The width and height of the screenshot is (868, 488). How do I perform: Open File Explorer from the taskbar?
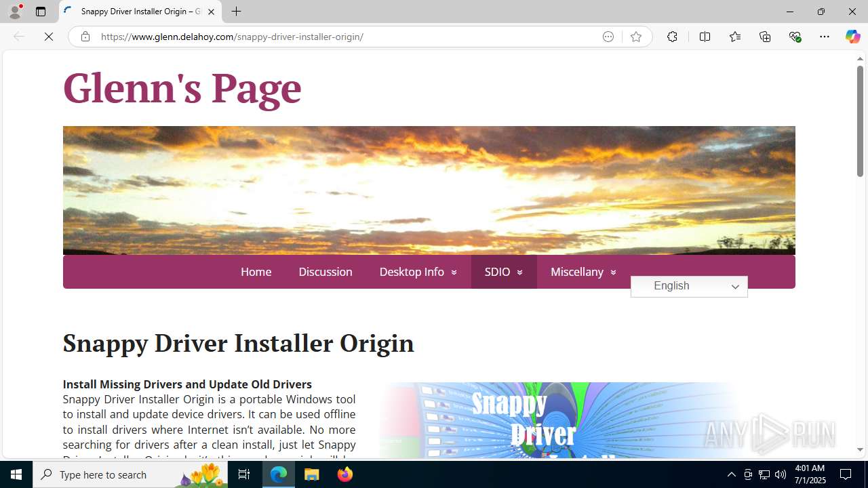(312, 474)
